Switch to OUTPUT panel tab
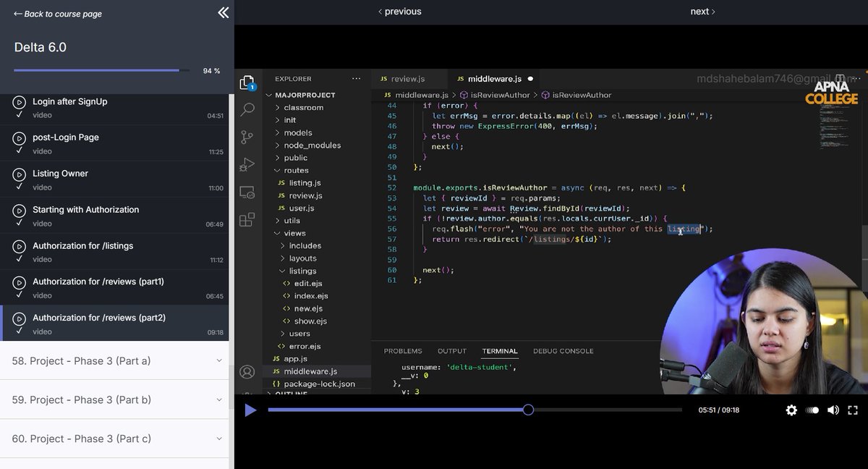 (452, 351)
